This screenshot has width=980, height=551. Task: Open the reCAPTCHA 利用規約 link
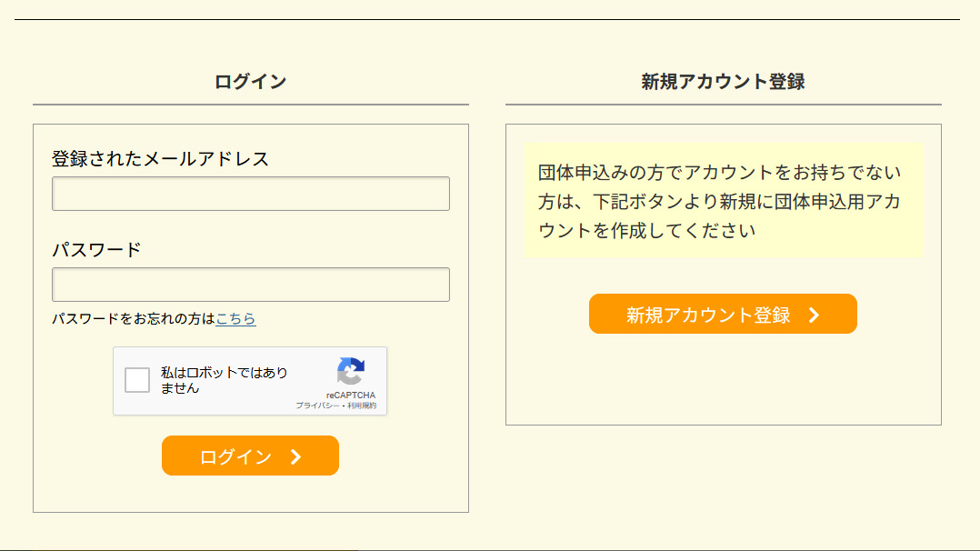tap(362, 406)
